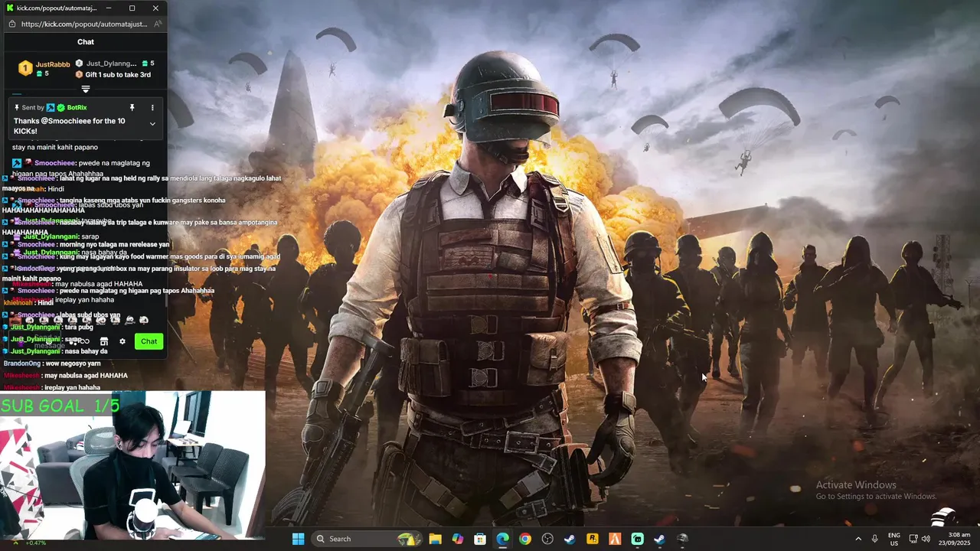Screen dimensions: 980x551
Task: Unpin the BotRix pinned message
Action: click(x=132, y=108)
